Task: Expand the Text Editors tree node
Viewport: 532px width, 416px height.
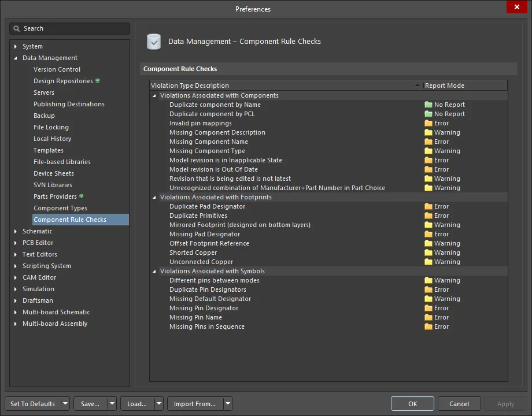Action: pos(15,254)
